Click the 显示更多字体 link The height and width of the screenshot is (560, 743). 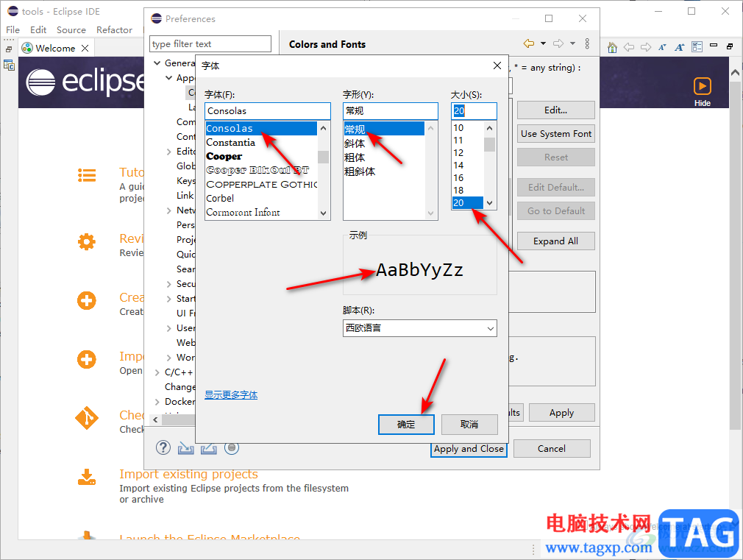point(231,395)
